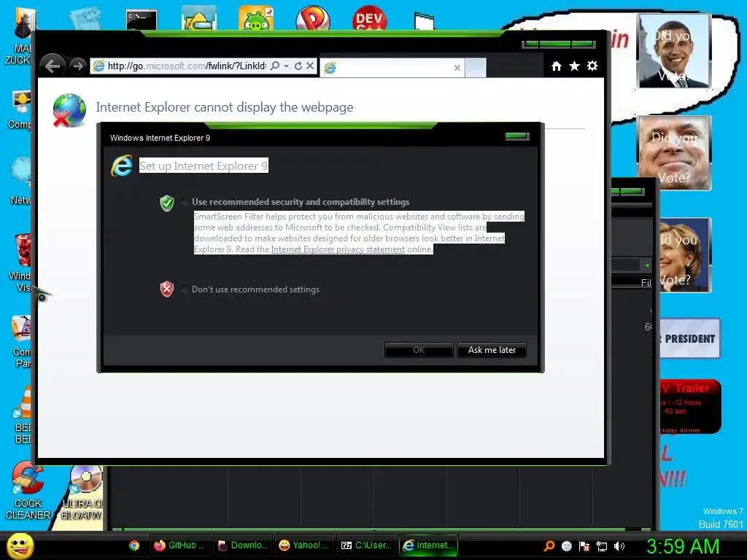The width and height of the screenshot is (747, 560).
Task: Open the Bad Piggies desktop icon
Action: click(x=256, y=18)
